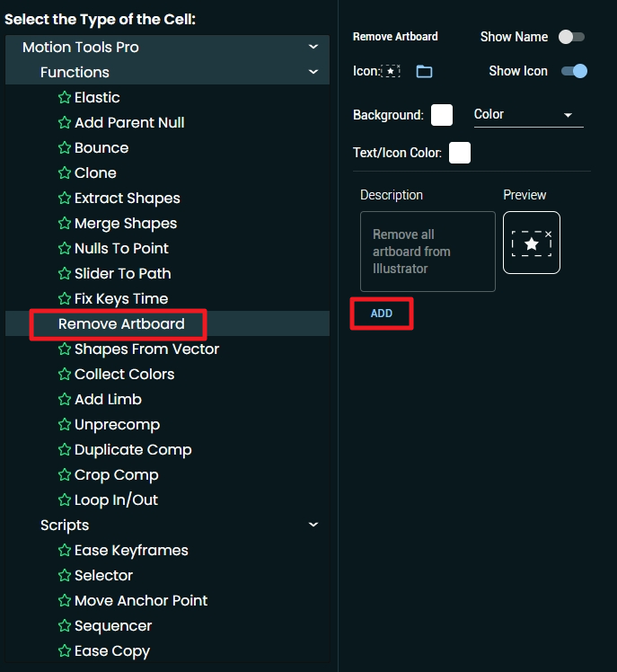Open the Background Color type dropdown
617x672 pixels.
click(529, 115)
